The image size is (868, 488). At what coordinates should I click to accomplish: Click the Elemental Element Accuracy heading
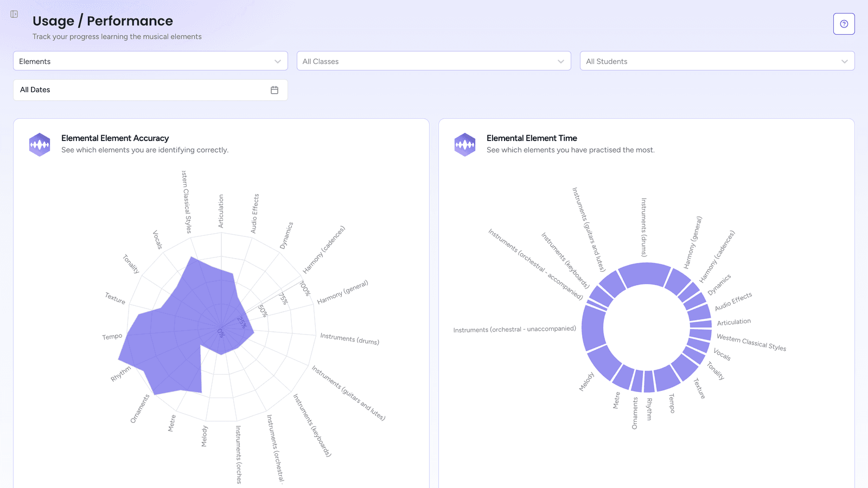click(x=115, y=138)
